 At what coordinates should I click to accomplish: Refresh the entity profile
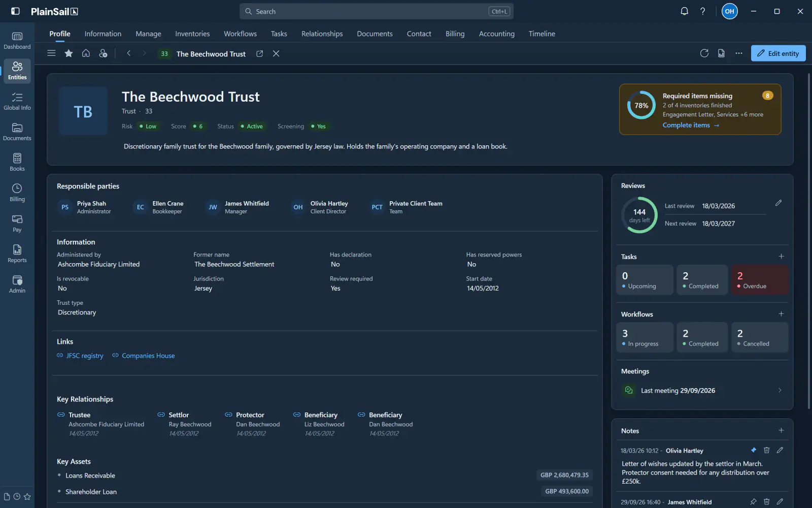(704, 53)
